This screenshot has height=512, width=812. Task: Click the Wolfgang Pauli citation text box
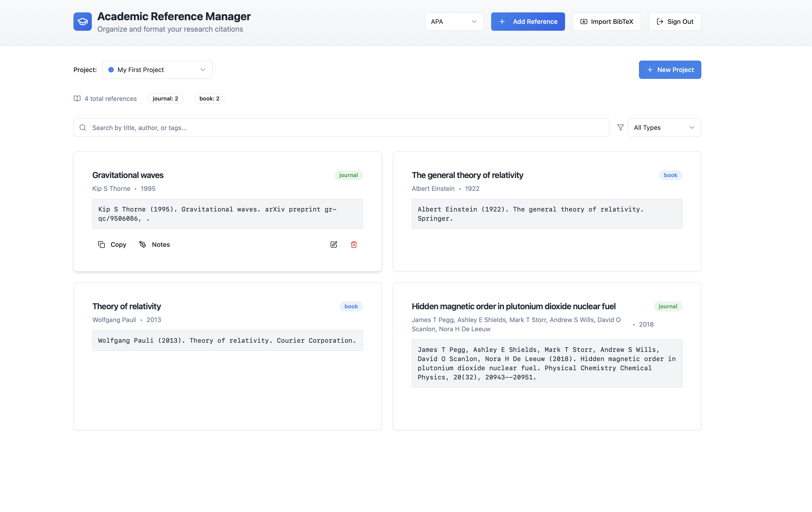(x=227, y=340)
